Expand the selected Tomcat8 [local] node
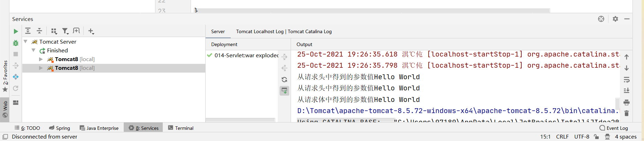644x141 pixels. click(41, 68)
